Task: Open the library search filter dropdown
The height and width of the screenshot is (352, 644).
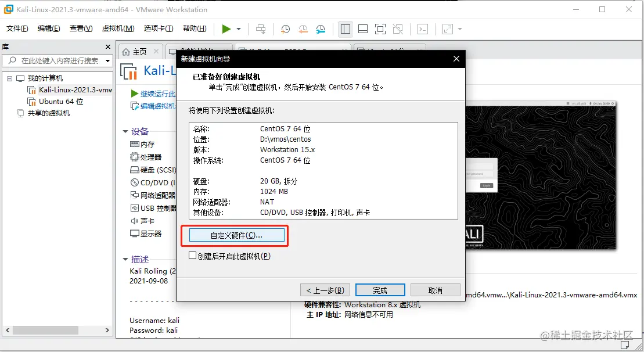Action: point(107,61)
